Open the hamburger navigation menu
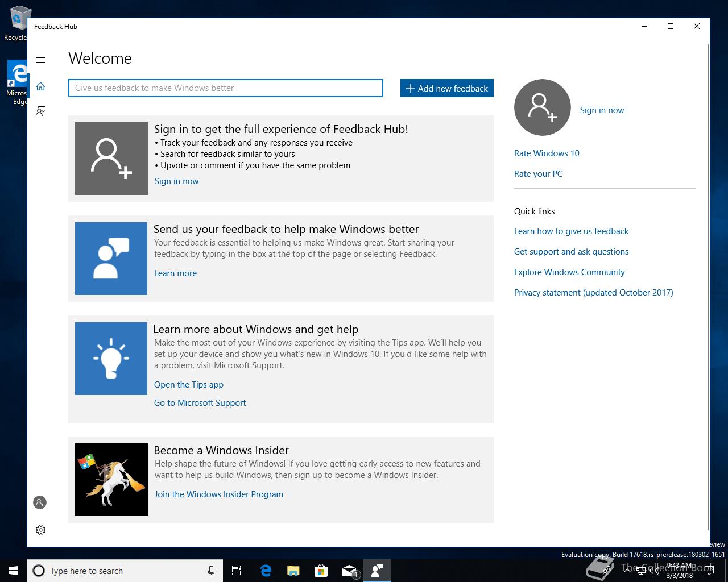 40,60
